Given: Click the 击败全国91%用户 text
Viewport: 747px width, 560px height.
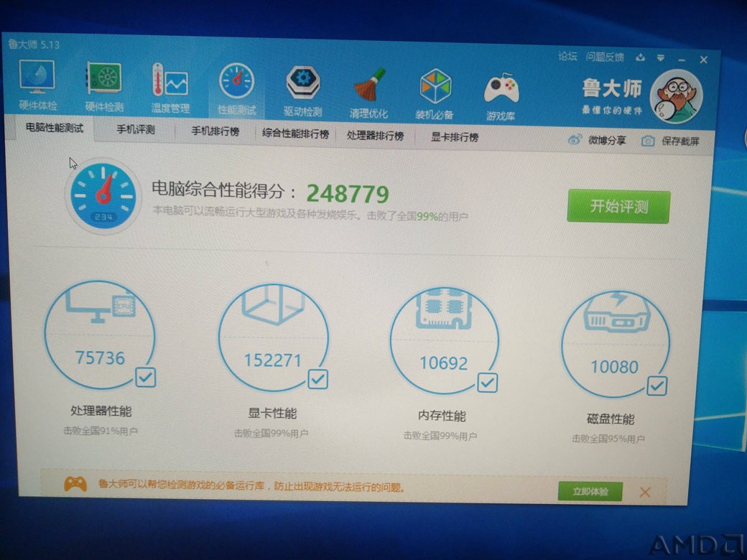Looking at the screenshot, I should 101,431.
